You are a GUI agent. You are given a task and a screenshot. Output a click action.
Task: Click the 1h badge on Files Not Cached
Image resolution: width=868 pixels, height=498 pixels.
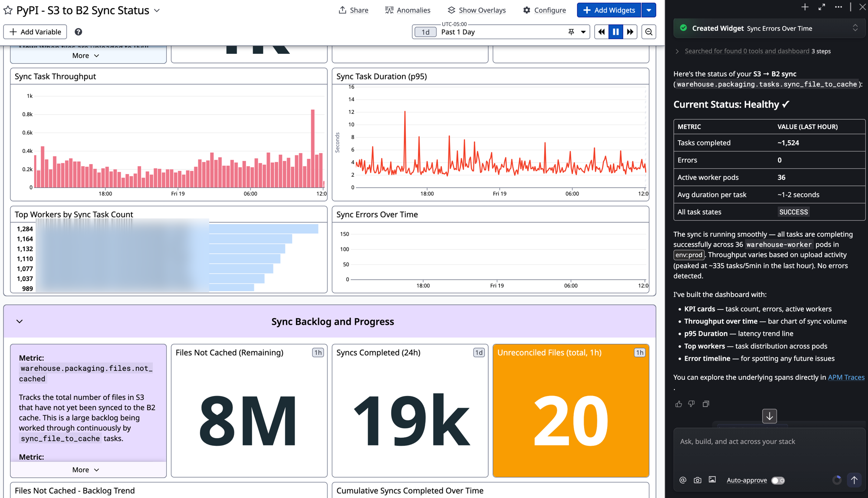pyautogui.click(x=318, y=353)
